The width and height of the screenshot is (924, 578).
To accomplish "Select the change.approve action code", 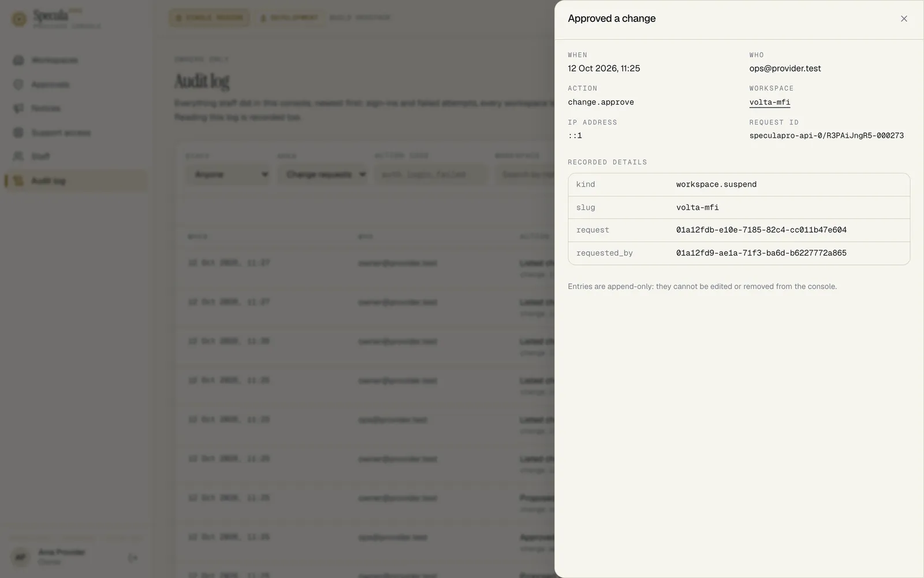I will [x=601, y=102].
